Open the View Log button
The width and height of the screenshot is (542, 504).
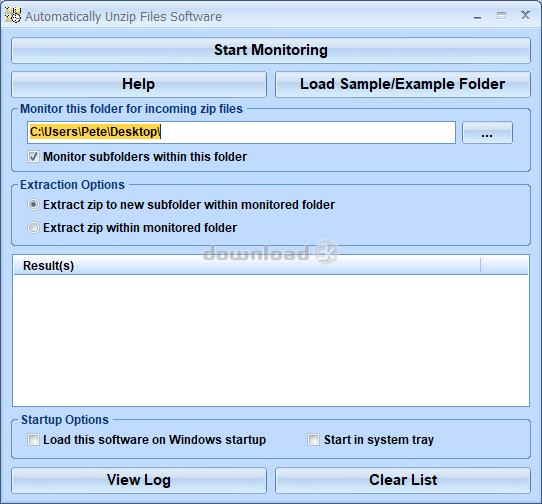click(139, 480)
